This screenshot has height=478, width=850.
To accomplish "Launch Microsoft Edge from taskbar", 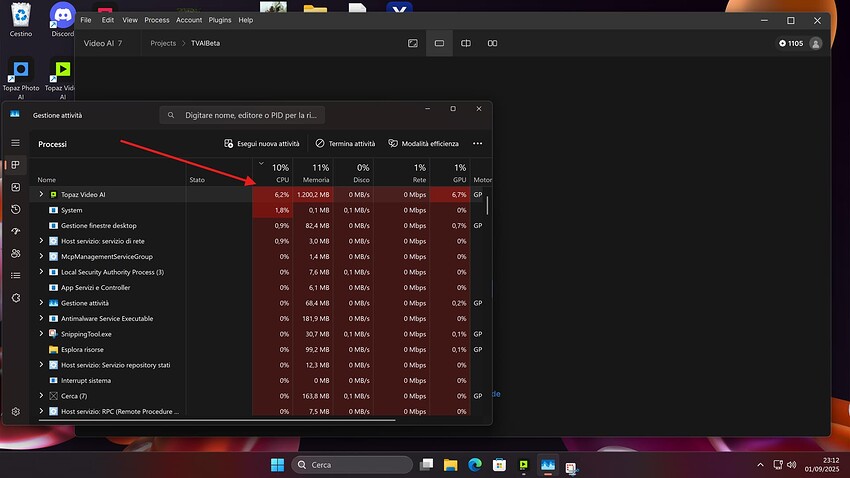I will pyautogui.click(x=475, y=464).
